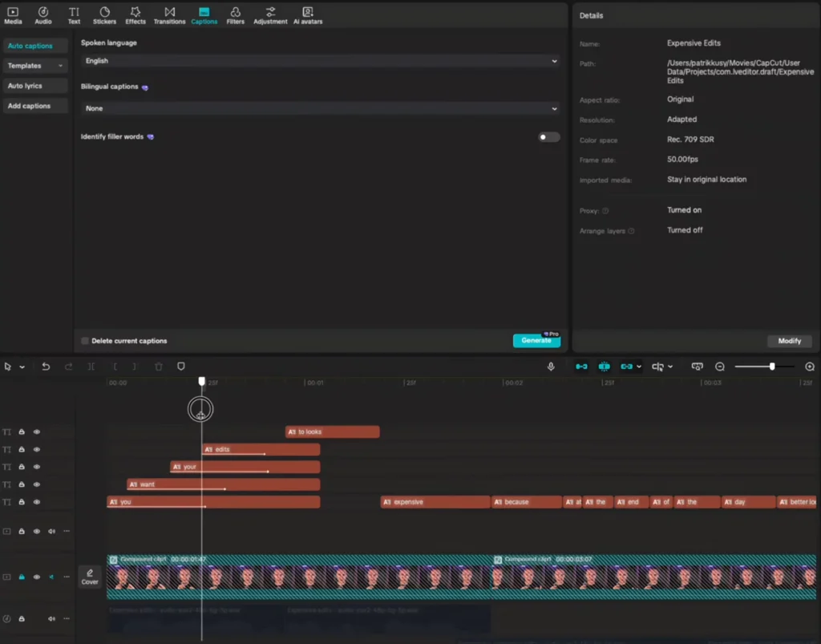The width and height of the screenshot is (821, 644).
Task: Check the Delete current captions checkbox
Action: 85,341
